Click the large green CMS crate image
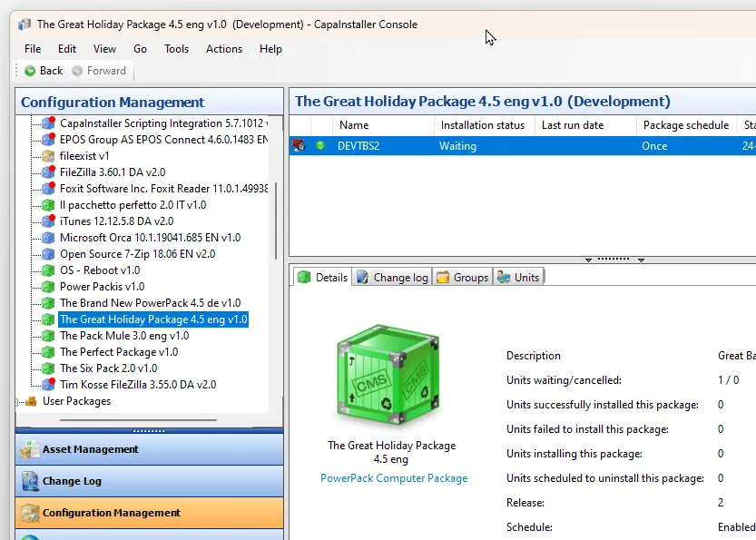The width and height of the screenshot is (756, 540). point(388,375)
